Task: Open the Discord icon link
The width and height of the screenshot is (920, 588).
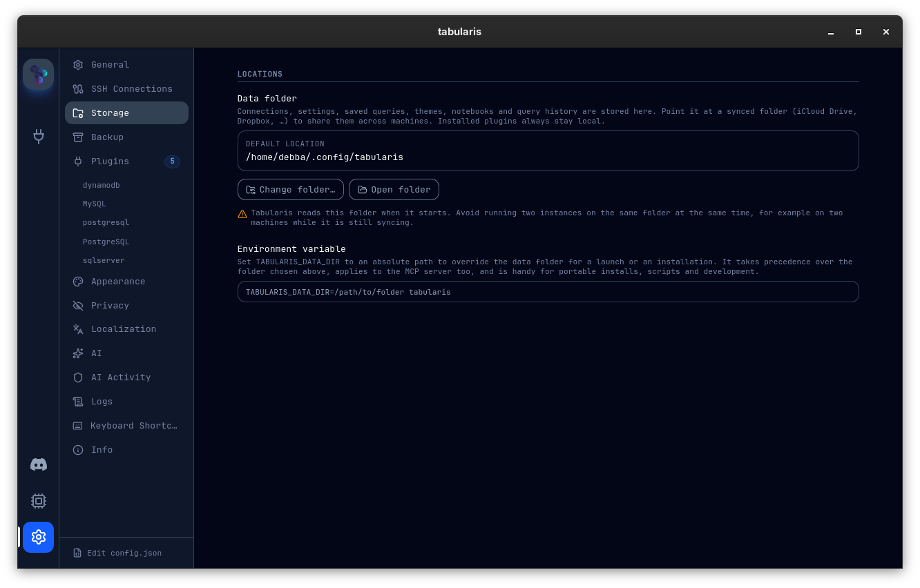Action: tap(39, 464)
